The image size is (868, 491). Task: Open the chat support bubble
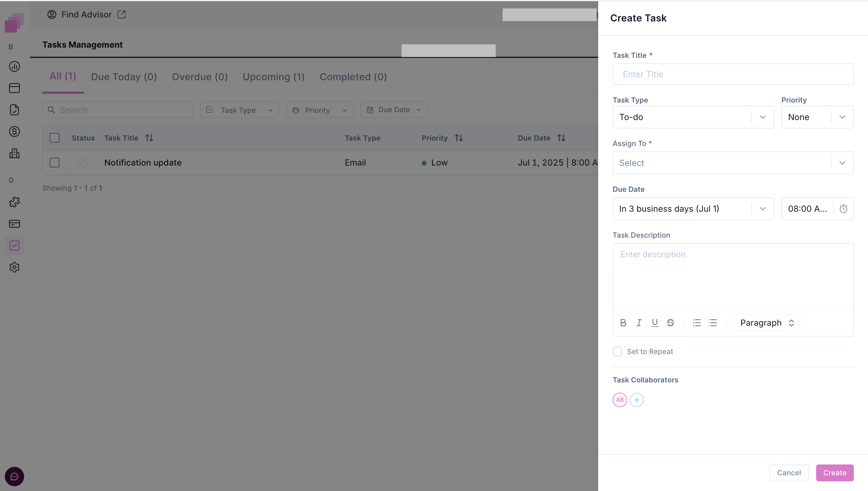pos(14,477)
